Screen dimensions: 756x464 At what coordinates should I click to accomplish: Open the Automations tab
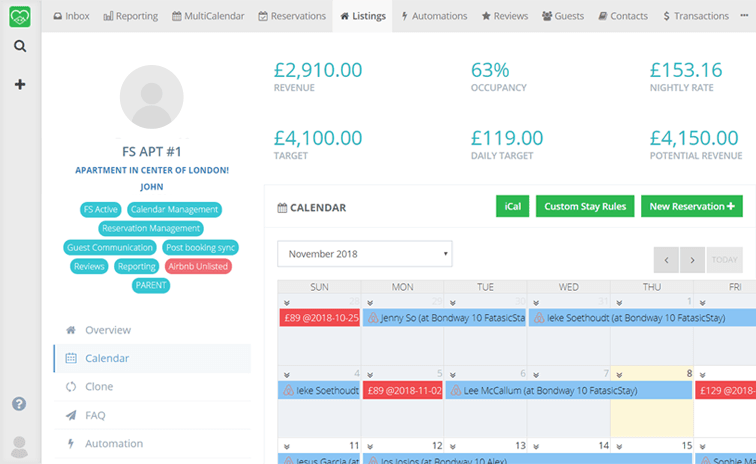(434, 16)
